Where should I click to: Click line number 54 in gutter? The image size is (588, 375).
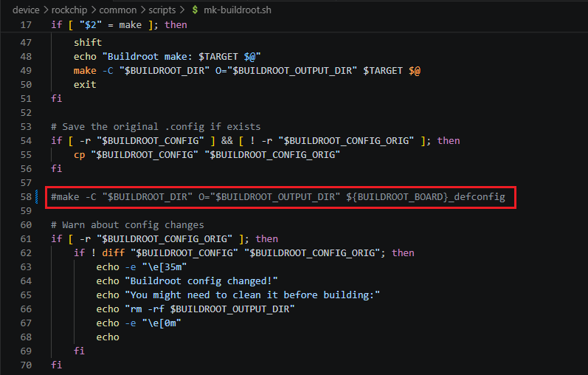[26, 141]
